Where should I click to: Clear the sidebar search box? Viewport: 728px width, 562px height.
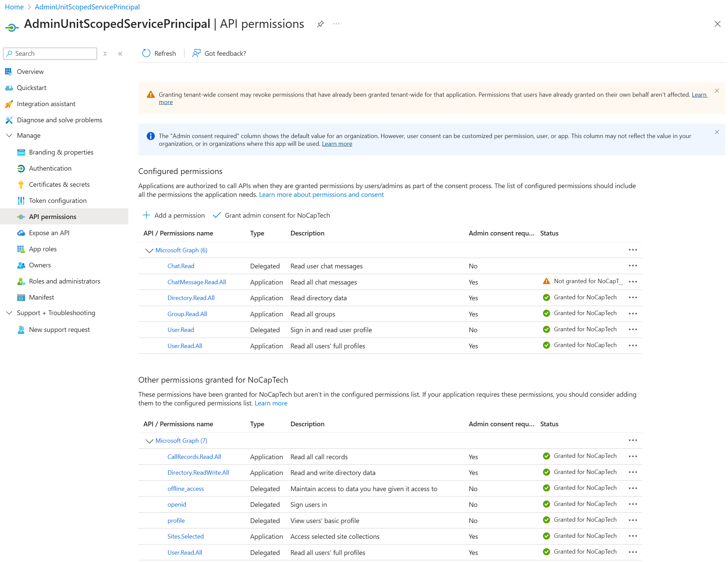105,54
